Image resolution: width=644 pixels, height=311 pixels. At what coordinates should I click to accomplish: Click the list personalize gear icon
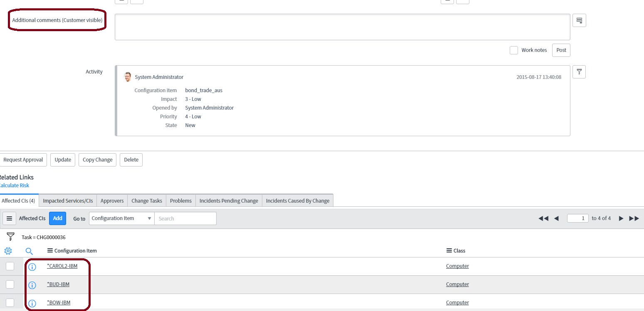(8, 251)
